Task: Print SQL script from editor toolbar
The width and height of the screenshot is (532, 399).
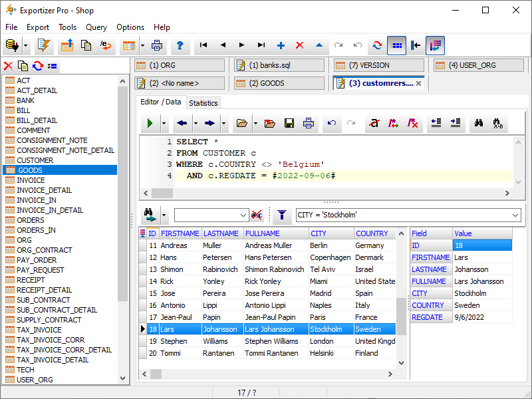Action: 309,124
